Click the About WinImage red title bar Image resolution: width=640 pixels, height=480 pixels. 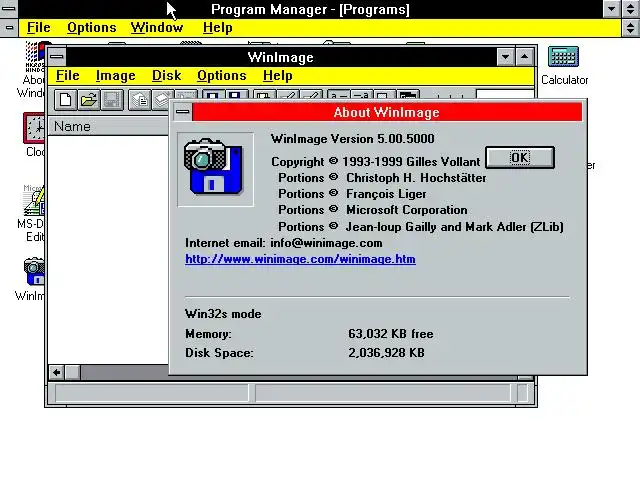[387, 112]
